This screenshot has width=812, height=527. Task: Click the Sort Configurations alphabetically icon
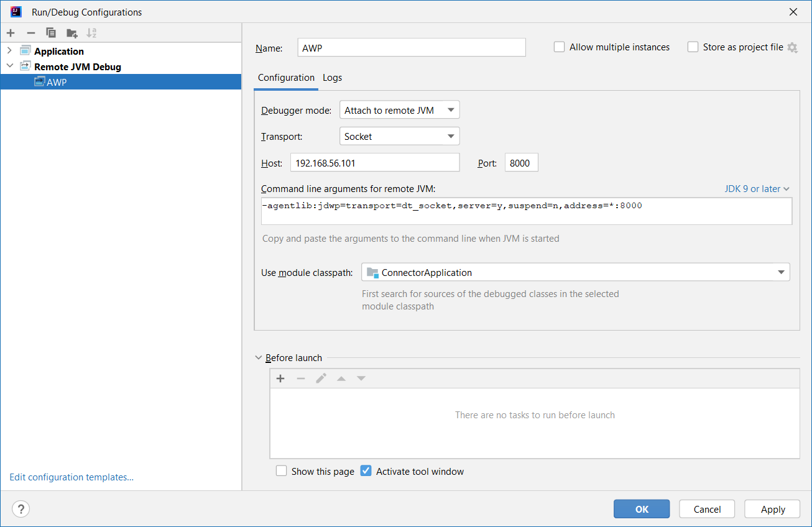(91, 33)
